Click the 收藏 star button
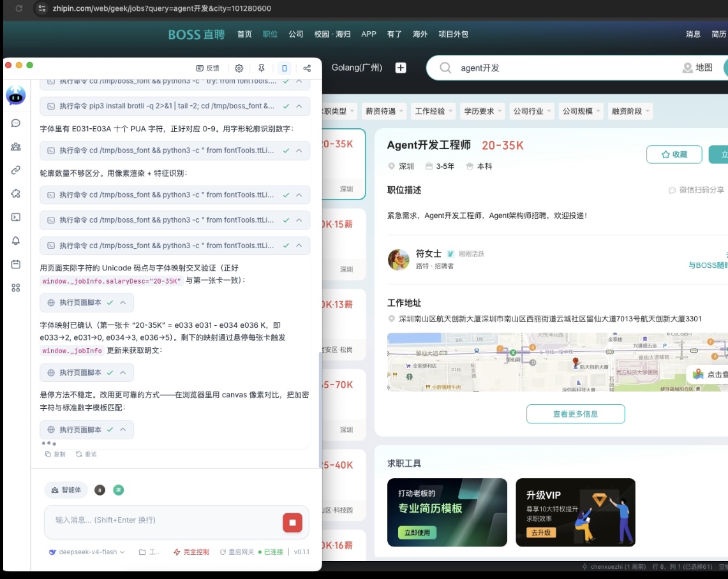 pos(674,154)
